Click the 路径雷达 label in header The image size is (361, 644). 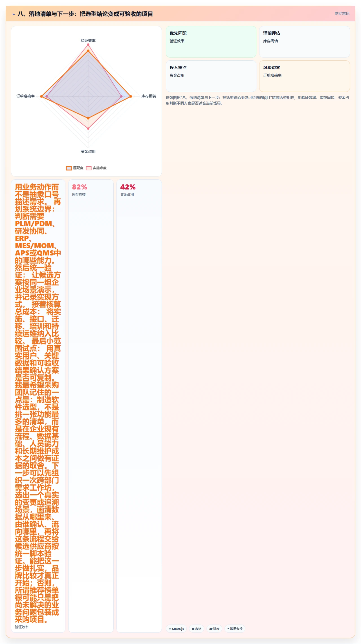point(342,14)
